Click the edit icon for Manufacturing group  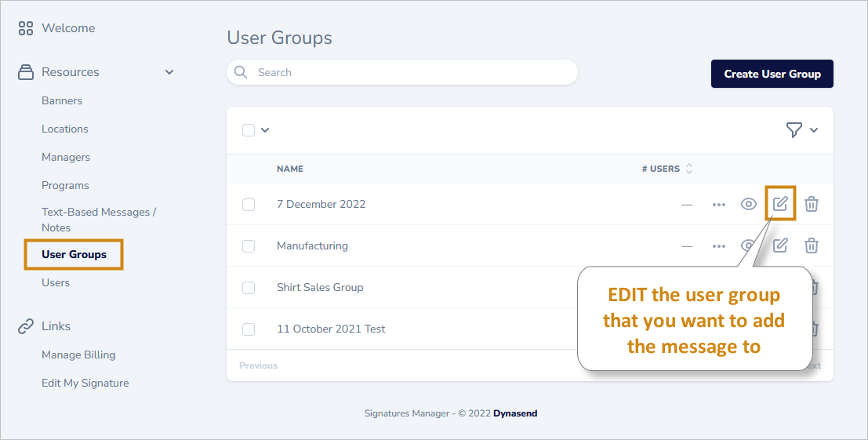(x=780, y=245)
